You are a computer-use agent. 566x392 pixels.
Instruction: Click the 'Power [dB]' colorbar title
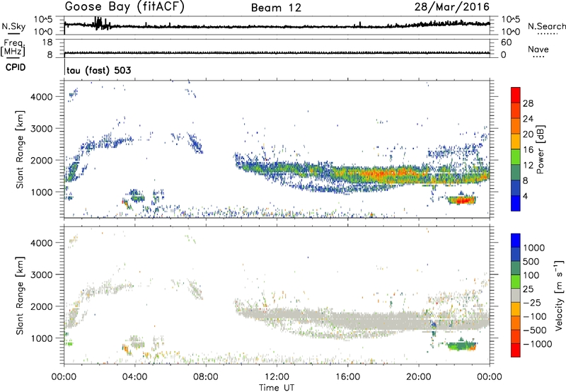(x=540, y=149)
